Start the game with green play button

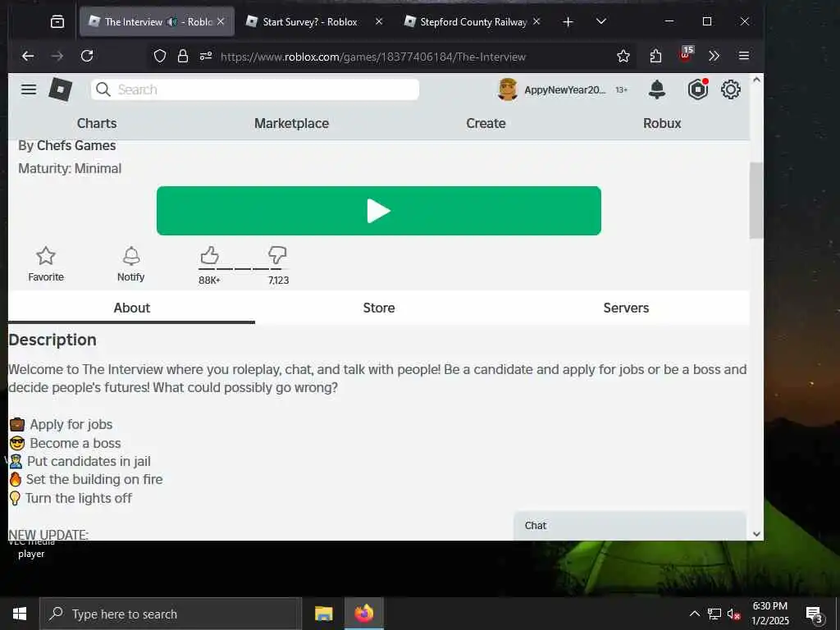pyautogui.click(x=379, y=211)
